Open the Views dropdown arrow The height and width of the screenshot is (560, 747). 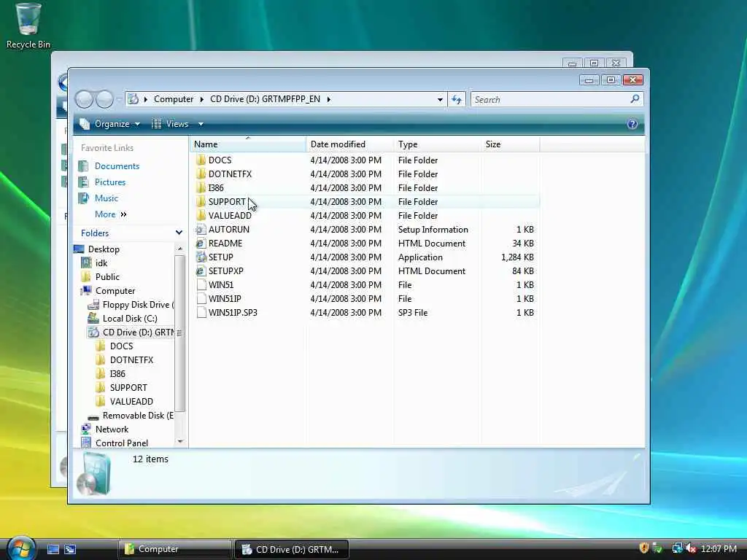(x=201, y=124)
